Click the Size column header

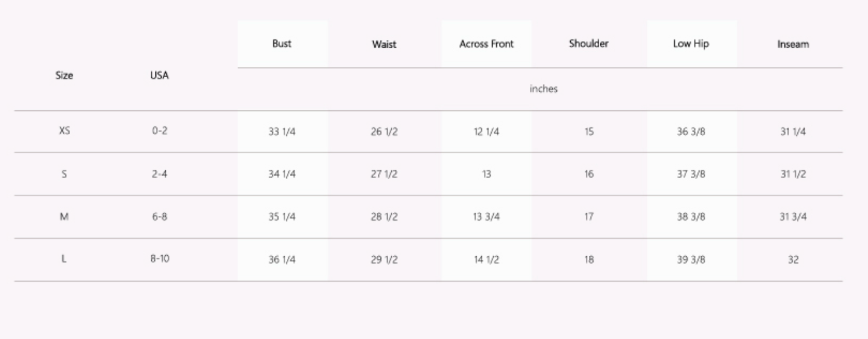(x=64, y=75)
